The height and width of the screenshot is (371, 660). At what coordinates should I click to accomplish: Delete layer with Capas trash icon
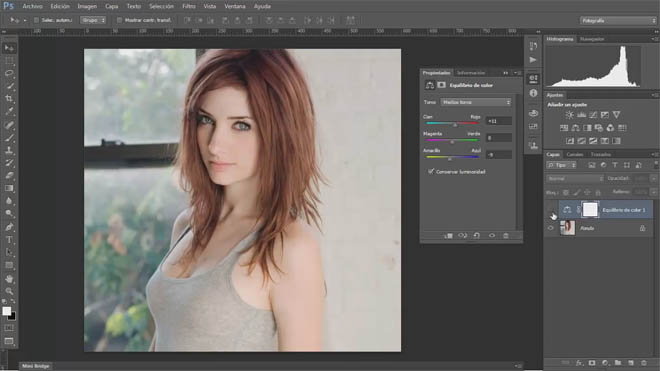[644, 363]
